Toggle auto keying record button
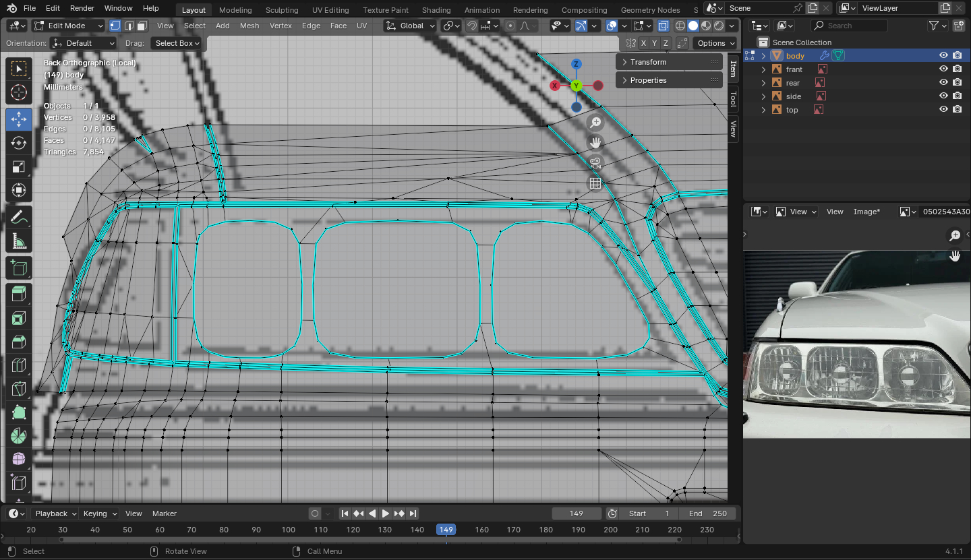The image size is (971, 560). pos(314,514)
